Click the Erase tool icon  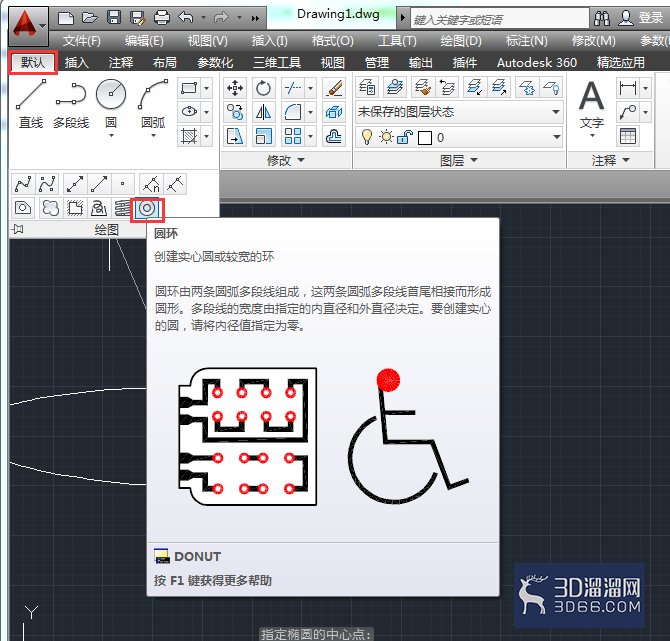334,88
